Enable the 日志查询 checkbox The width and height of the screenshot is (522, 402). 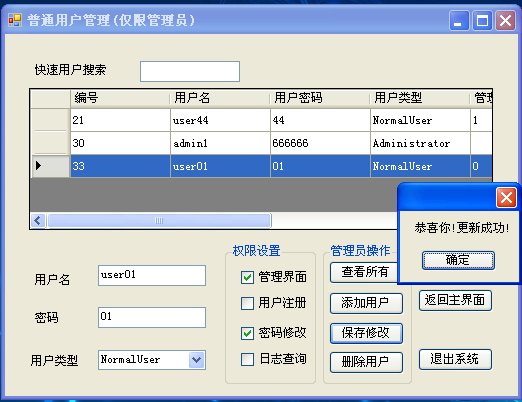[247, 359]
